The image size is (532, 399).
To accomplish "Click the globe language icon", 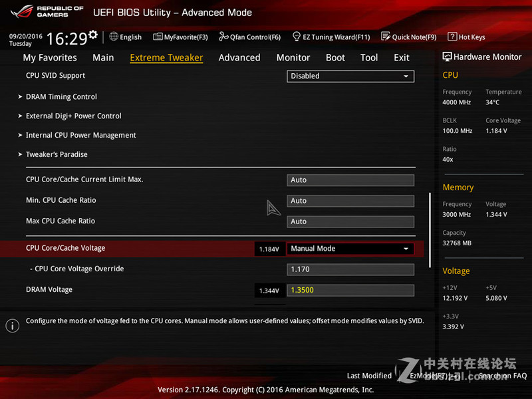I will click(114, 37).
